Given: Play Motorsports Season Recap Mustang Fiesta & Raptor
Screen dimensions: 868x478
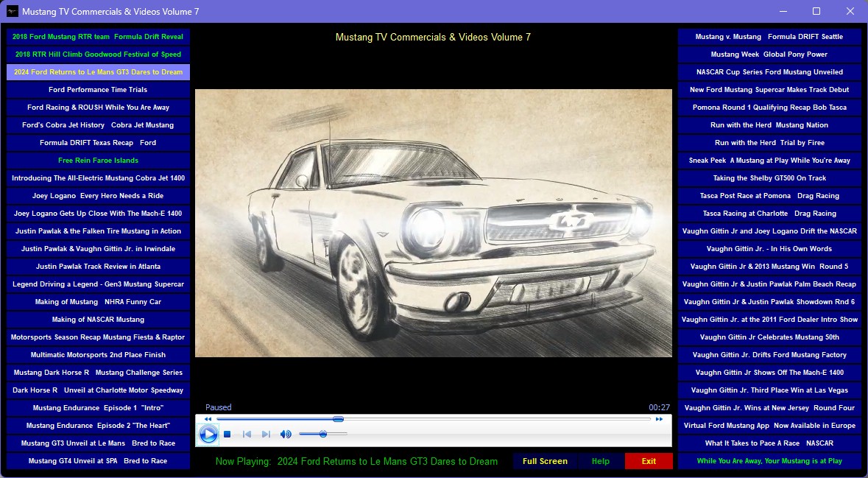Looking at the screenshot, I should pos(98,337).
